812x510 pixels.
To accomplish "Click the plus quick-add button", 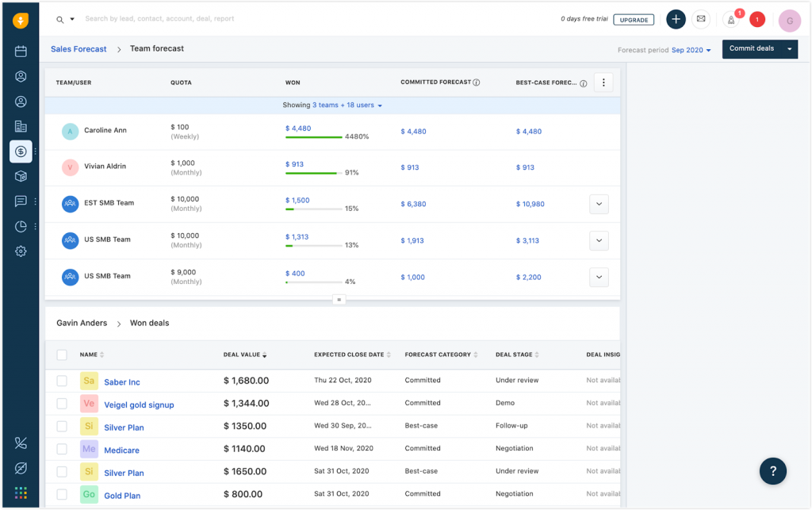I will click(x=676, y=19).
